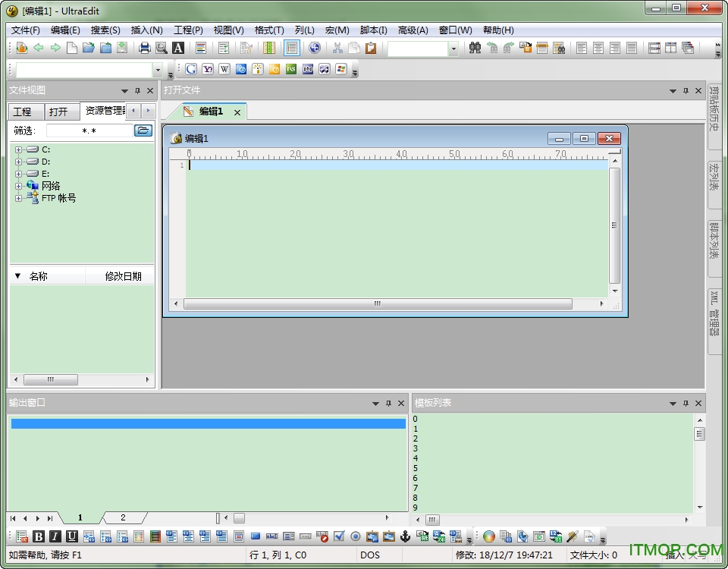This screenshot has height=569, width=728.
Task: Toggle the highlighted line-list icon in the toolbar
Action: [291, 48]
